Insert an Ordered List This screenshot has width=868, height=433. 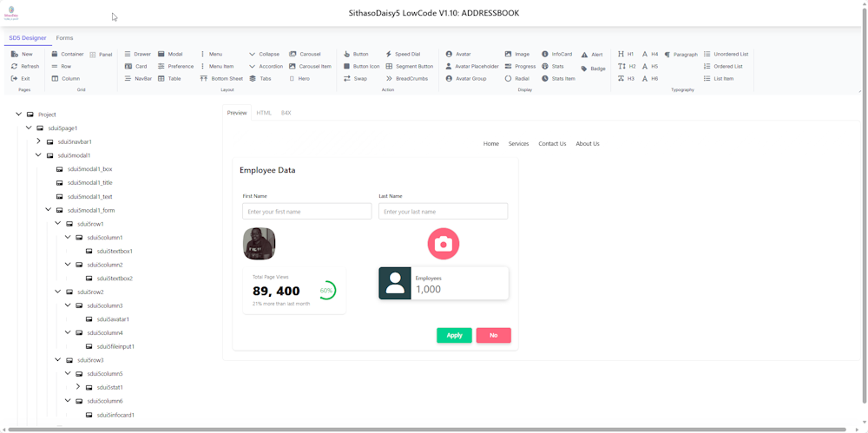tap(723, 67)
